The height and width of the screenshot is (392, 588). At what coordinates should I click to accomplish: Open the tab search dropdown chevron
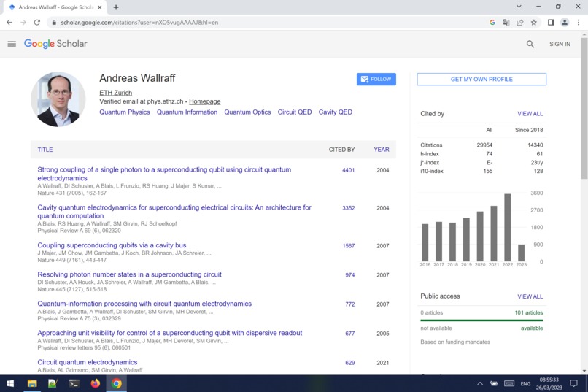(519, 7)
